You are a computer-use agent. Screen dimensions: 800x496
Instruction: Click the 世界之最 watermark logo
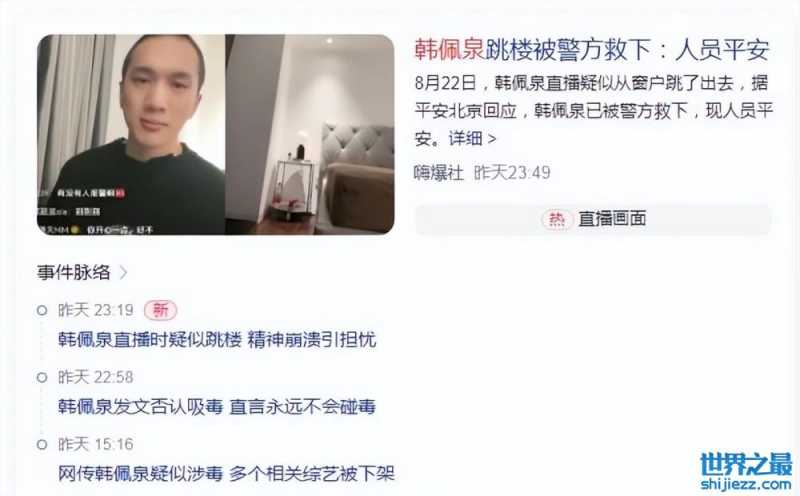(746, 464)
